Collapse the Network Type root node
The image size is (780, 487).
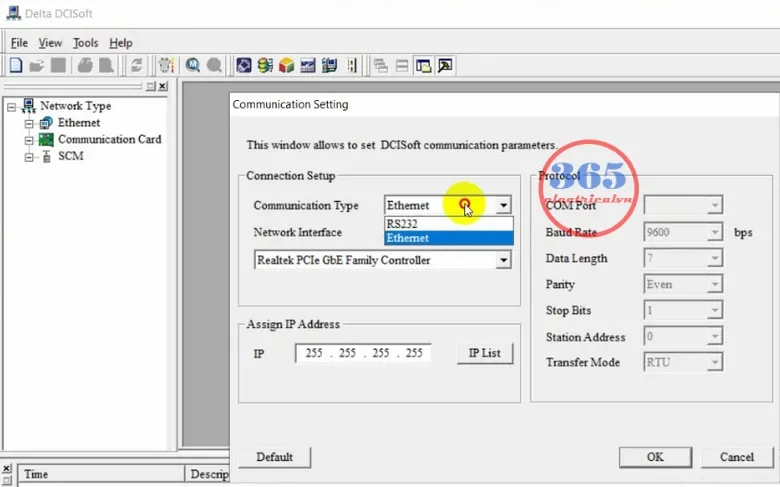[11, 107]
